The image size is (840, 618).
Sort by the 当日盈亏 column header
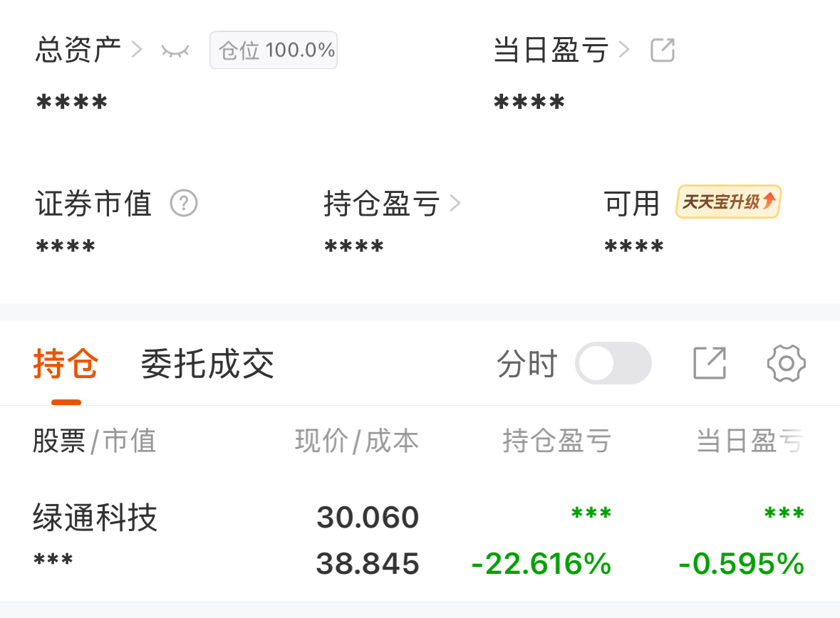(750, 441)
